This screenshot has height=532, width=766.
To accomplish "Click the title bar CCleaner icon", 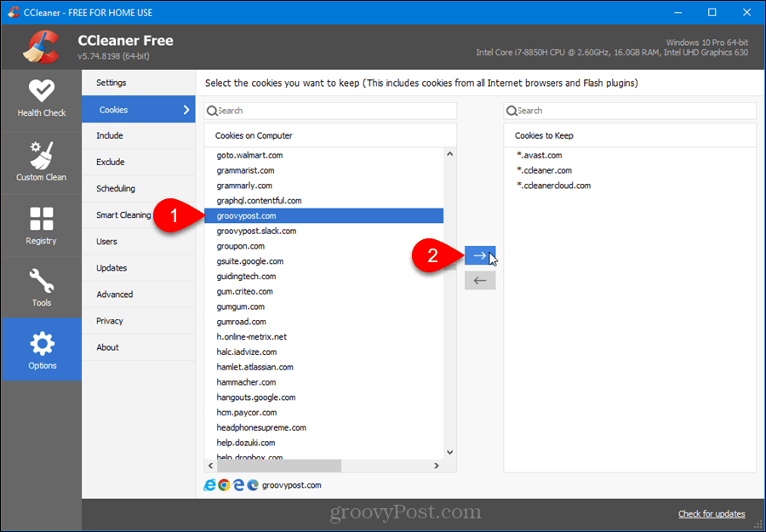I will (x=14, y=12).
